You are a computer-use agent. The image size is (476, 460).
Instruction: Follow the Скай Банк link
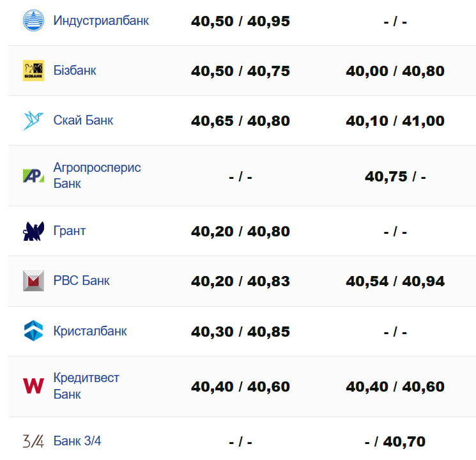coord(83,120)
